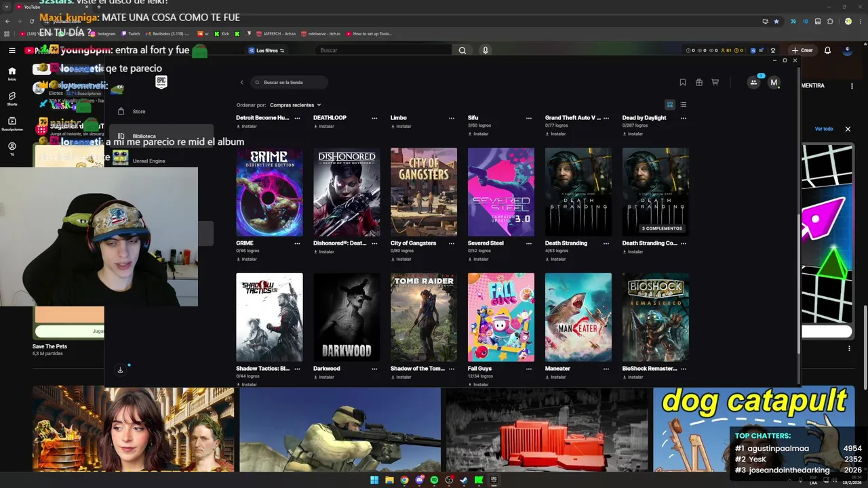Open options menu for City of Gangsters

[452, 243]
